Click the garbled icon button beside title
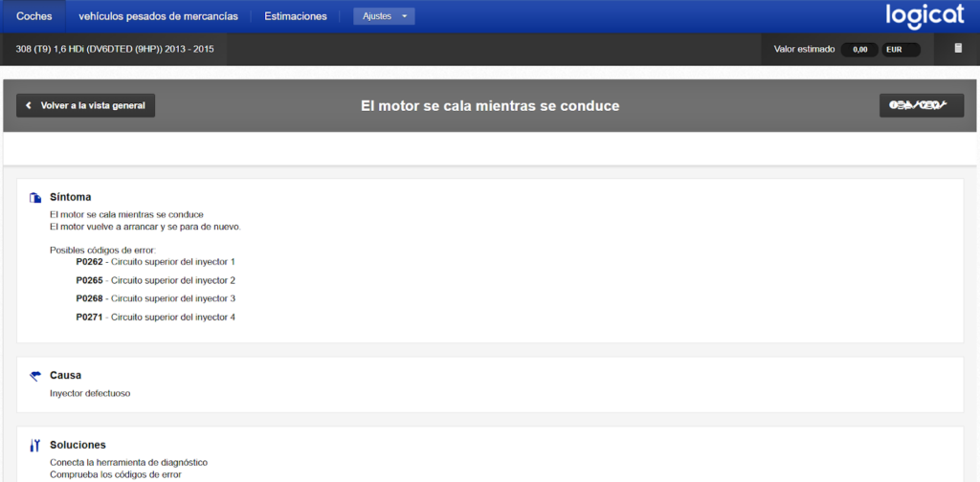 tap(922, 105)
